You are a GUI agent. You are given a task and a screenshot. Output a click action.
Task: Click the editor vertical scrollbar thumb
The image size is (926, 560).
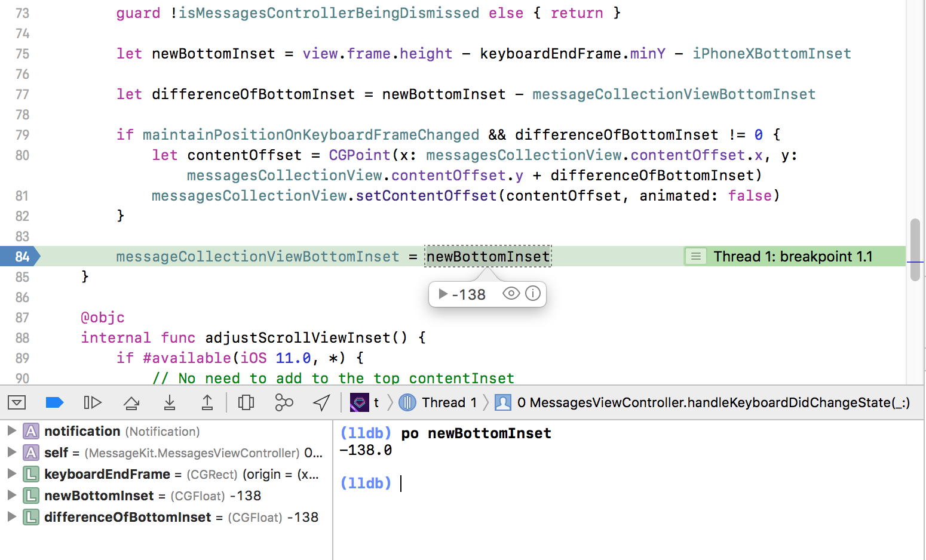(915, 250)
